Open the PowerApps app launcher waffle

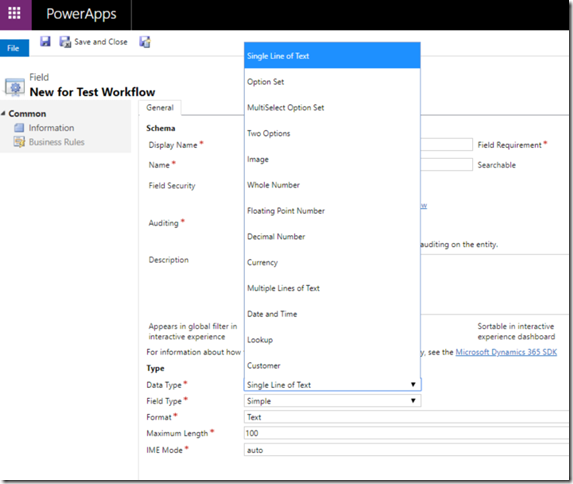(x=15, y=14)
